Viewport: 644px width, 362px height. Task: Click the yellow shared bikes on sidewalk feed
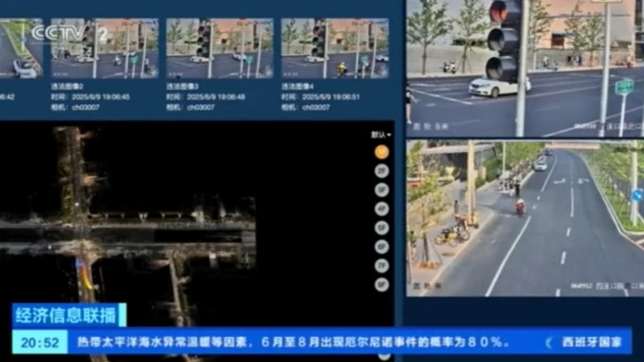pyautogui.click(x=452, y=235)
